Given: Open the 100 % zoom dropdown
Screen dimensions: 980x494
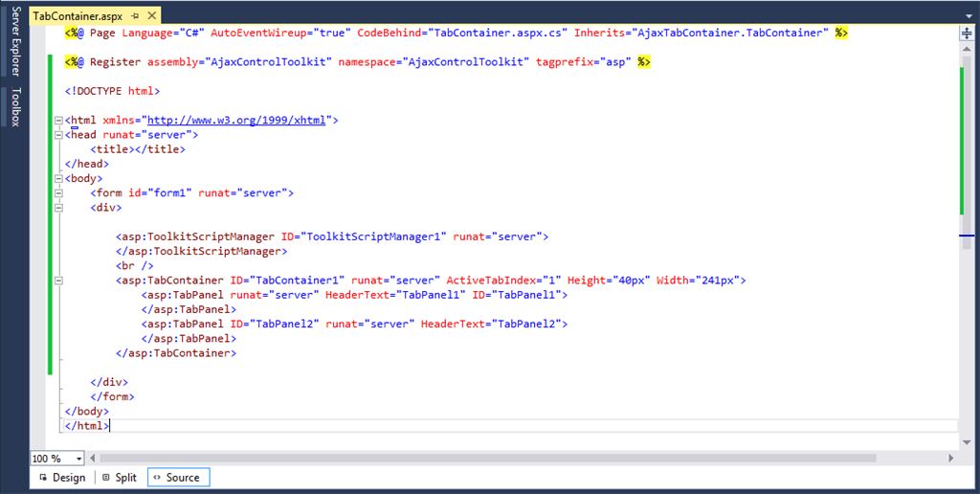Looking at the screenshot, I should click(x=78, y=459).
